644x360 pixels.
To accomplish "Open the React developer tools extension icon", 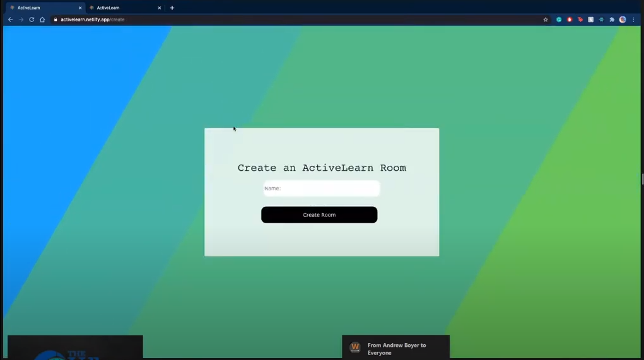I will (x=601, y=20).
